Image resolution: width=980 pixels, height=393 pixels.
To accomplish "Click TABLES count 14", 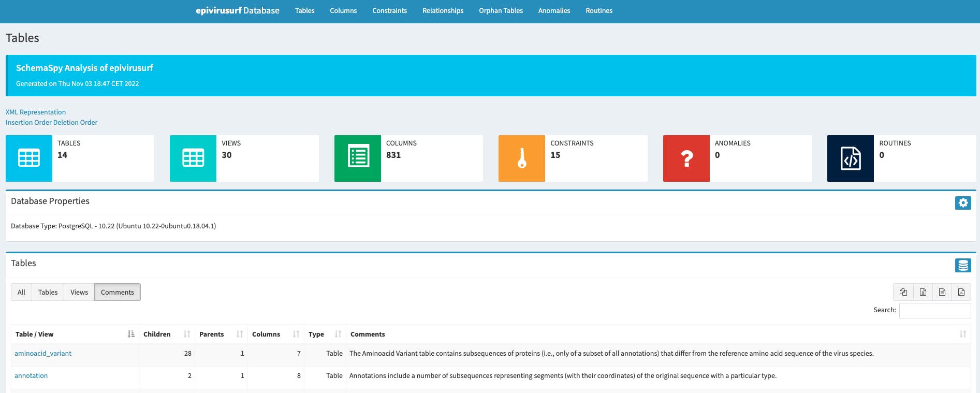I will click(62, 155).
